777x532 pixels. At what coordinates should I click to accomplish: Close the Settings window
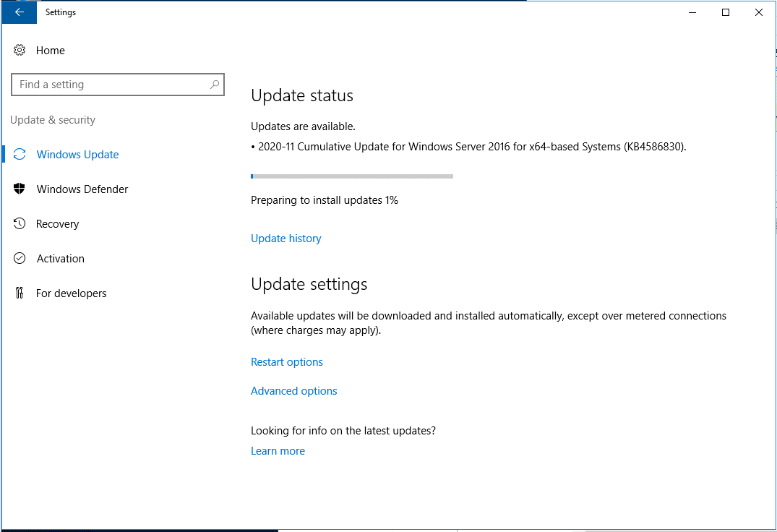click(x=759, y=12)
